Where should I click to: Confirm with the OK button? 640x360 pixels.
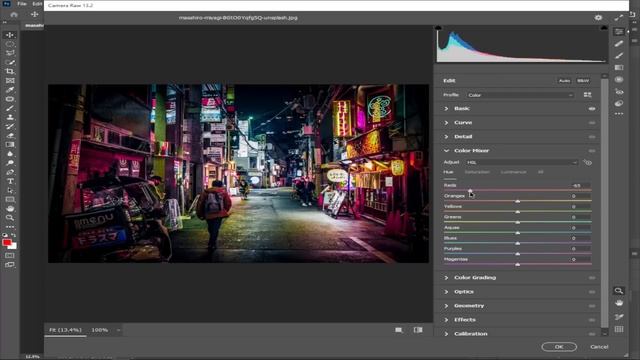coord(559,347)
